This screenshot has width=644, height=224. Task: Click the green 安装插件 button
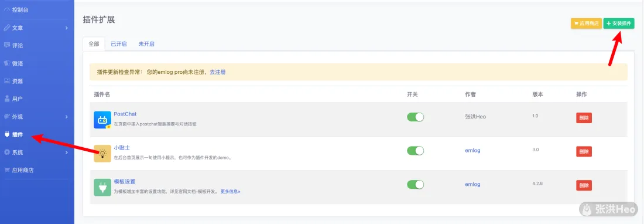pyautogui.click(x=619, y=23)
